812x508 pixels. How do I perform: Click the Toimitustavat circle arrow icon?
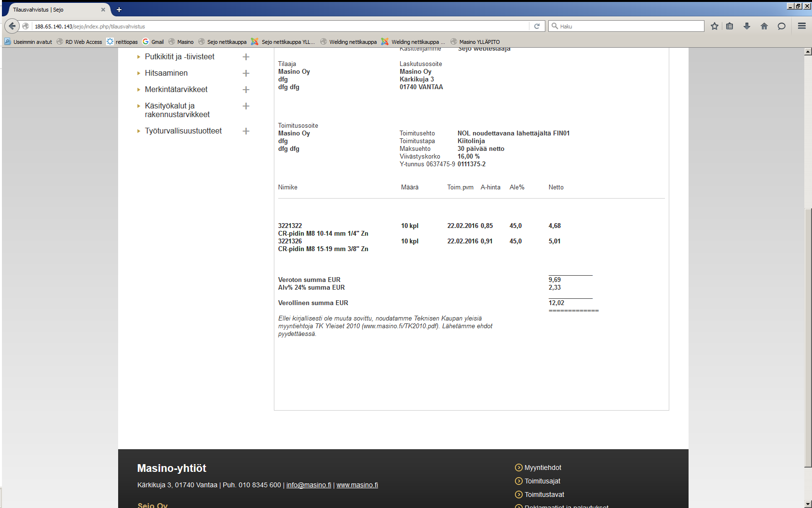coord(519,495)
